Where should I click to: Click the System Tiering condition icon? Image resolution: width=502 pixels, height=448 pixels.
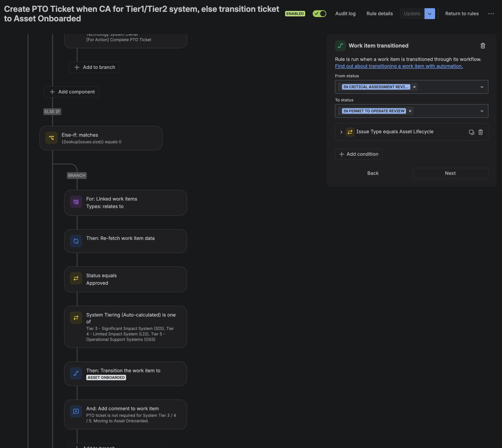pyautogui.click(x=76, y=318)
